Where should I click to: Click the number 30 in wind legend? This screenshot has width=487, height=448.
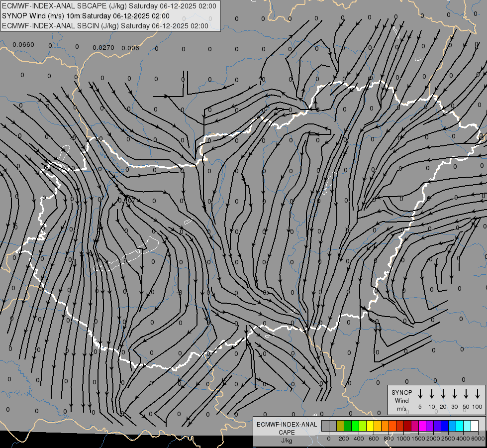454,407
